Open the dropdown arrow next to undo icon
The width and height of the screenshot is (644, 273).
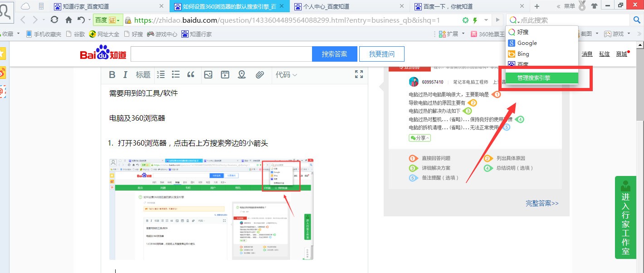(88, 20)
